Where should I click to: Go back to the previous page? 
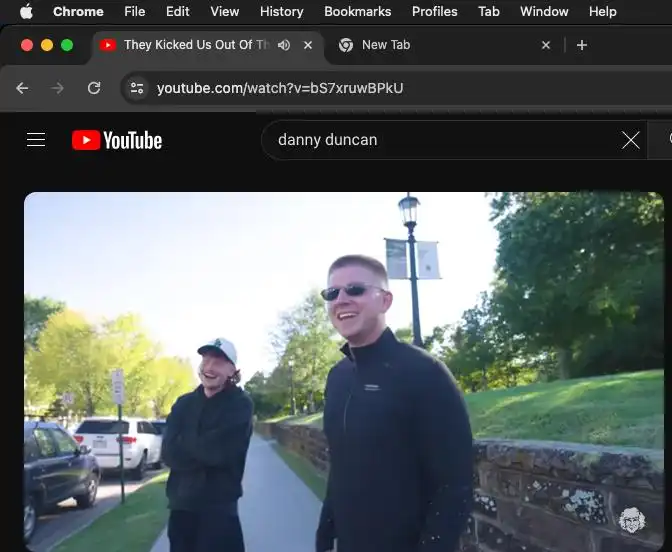[22, 88]
